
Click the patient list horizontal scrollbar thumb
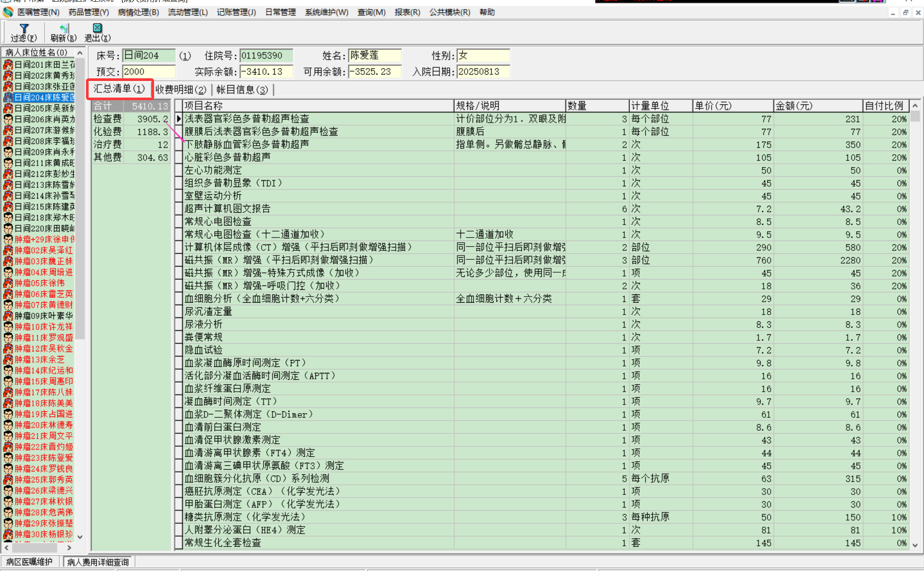coord(34,547)
